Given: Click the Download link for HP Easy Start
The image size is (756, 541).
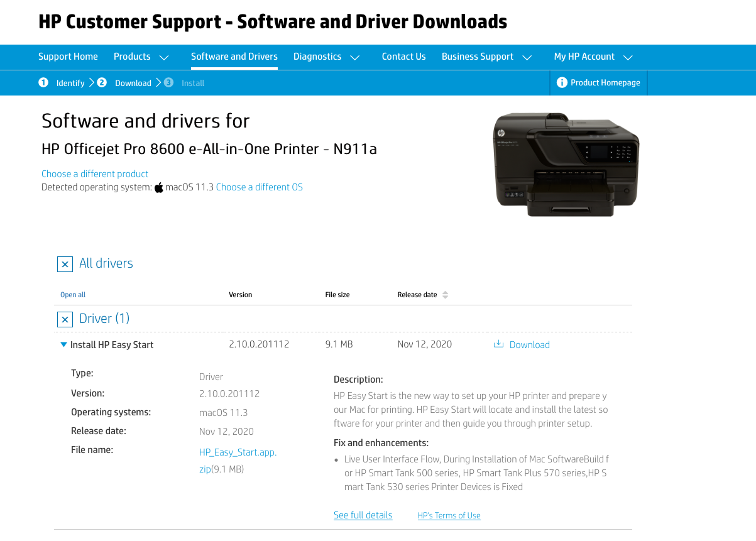Looking at the screenshot, I should (x=530, y=344).
